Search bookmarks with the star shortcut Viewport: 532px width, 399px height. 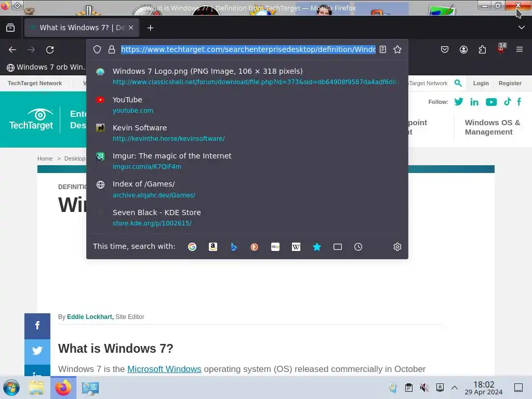click(x=317, y=247)
